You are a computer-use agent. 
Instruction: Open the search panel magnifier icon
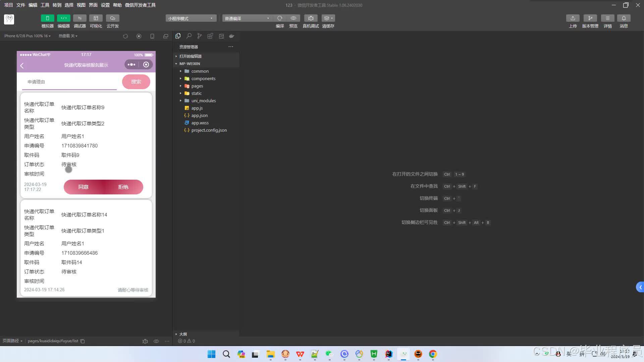pyautogui.click(x=189, y=36)
